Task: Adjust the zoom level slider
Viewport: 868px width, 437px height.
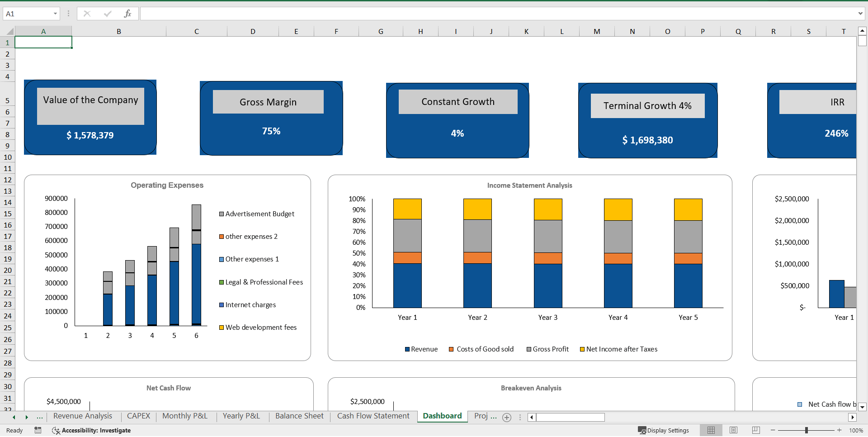Action: point(807,430)
